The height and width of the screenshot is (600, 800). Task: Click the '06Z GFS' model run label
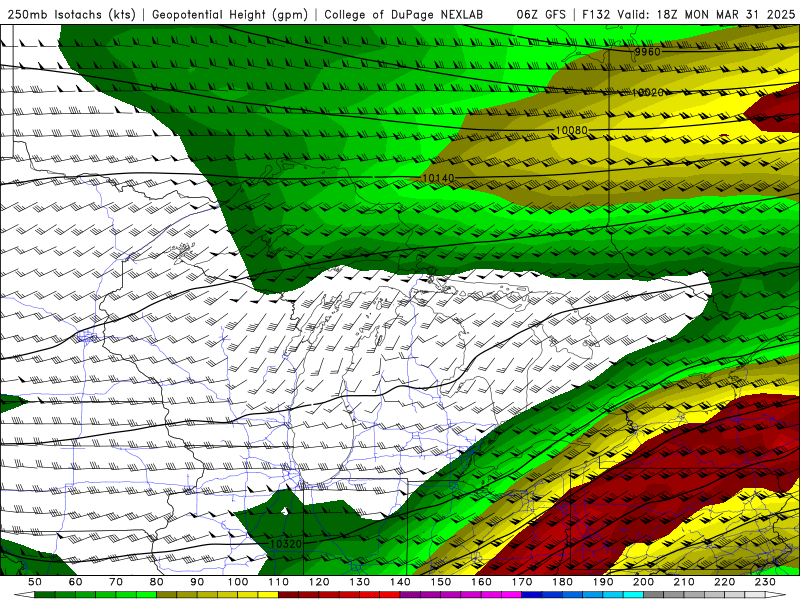tap(541, 14)
